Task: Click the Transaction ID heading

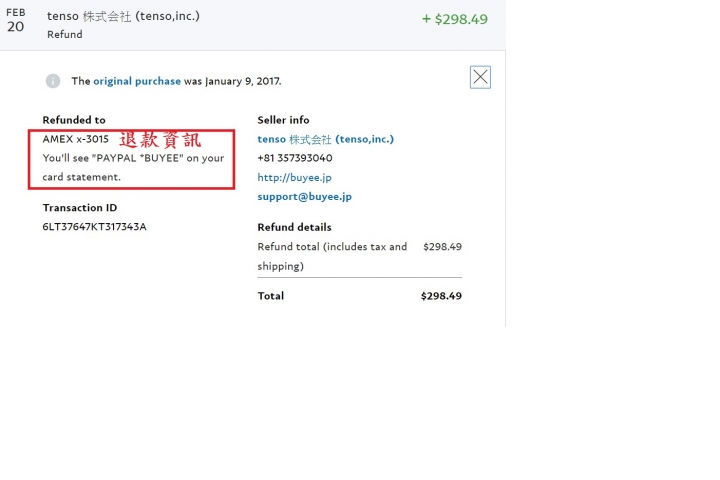Action: [80, 208]
